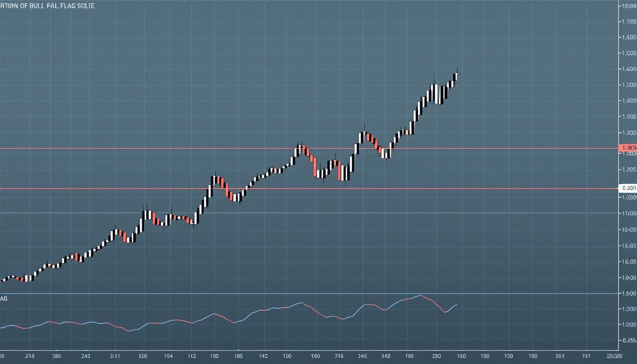Click the 16.05 price axis label
The width and height of the screenshot is (637, 364).
[628, 262]
